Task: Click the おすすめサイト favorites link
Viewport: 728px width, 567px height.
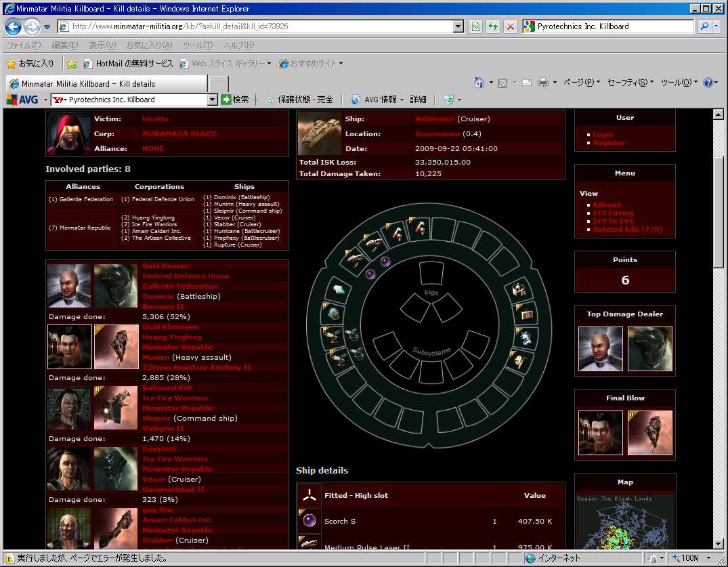Action: point(311,64)
